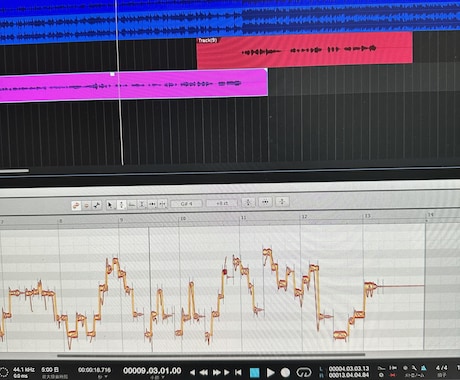The image size is (460, 380).
Task: Select the red Track(9) audio event
Action: (x=305, y=50)
